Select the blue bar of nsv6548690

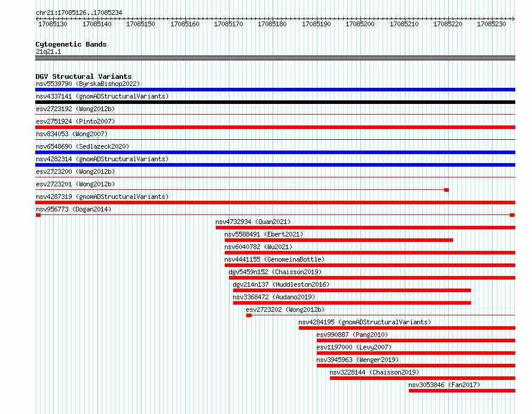(x=275, y=152)
